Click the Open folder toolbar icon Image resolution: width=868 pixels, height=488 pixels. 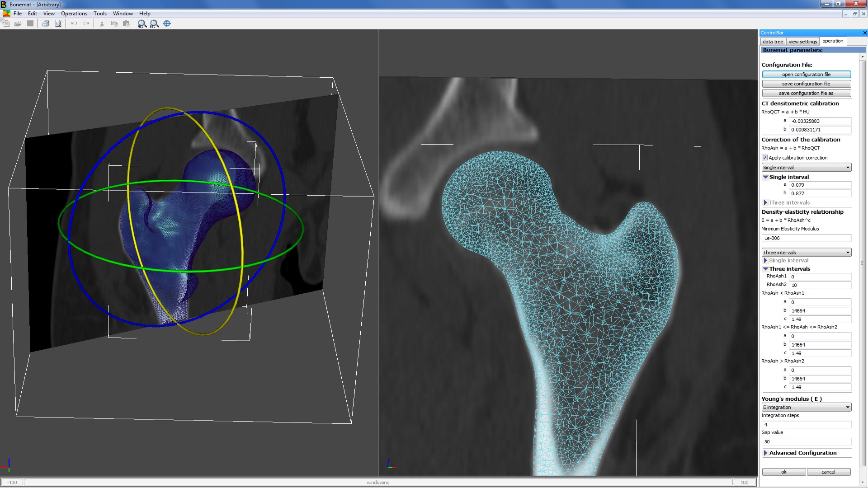pos(18,23)
